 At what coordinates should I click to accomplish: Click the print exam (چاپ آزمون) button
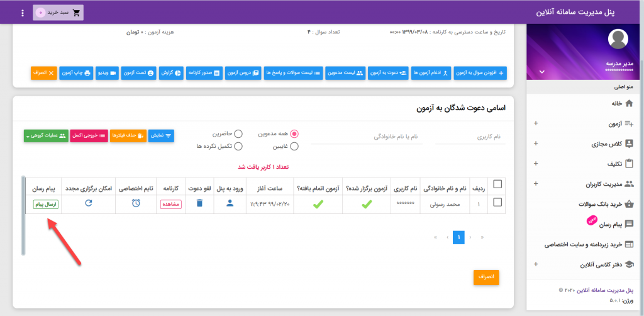(x=77, y=72)
